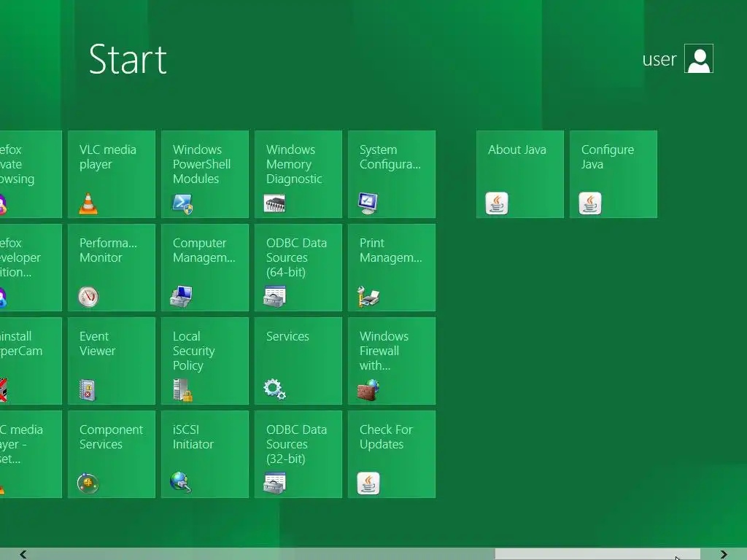Open the Event Viewer log icon
747x560 pixels.
coord(88,390)
